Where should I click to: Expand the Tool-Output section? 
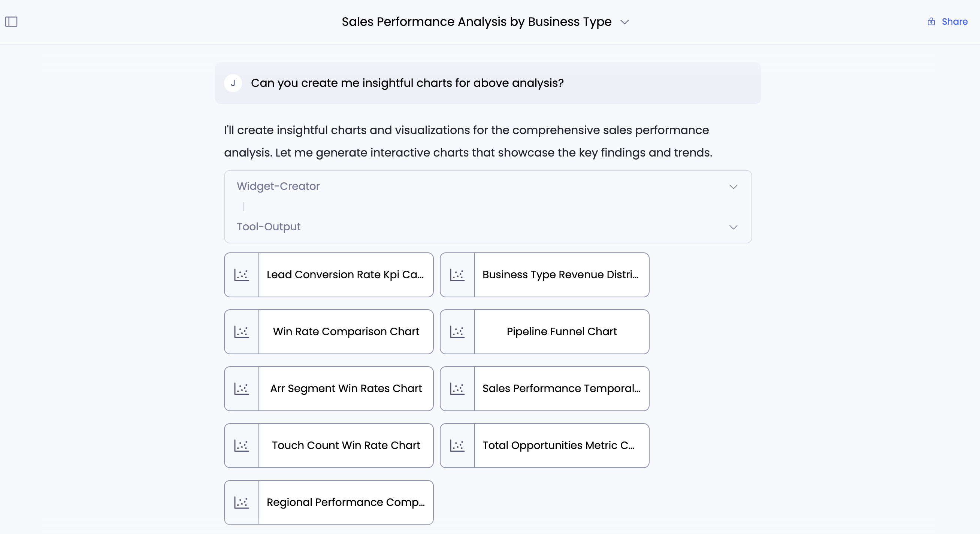pyautogui.click(x=733, y=227)
